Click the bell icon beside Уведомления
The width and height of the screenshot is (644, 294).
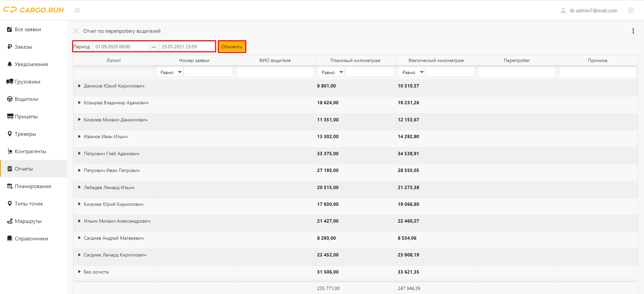(10, 64)
